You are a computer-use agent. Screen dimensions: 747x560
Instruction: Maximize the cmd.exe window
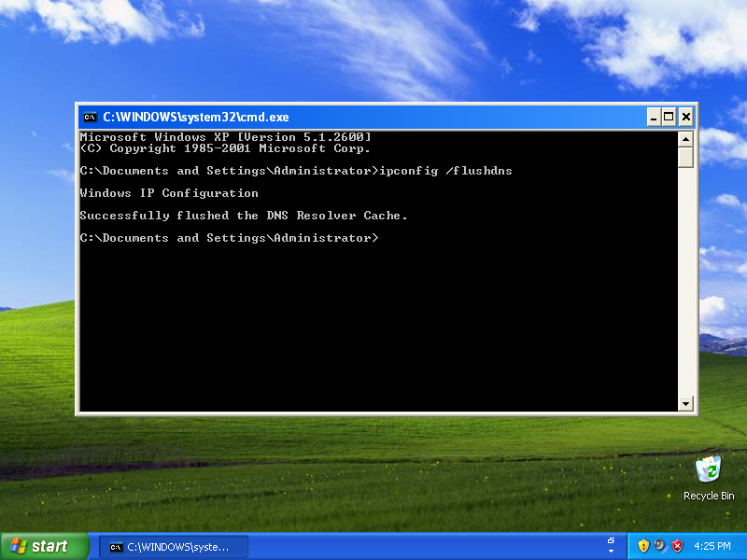click(x=669, y=117)
